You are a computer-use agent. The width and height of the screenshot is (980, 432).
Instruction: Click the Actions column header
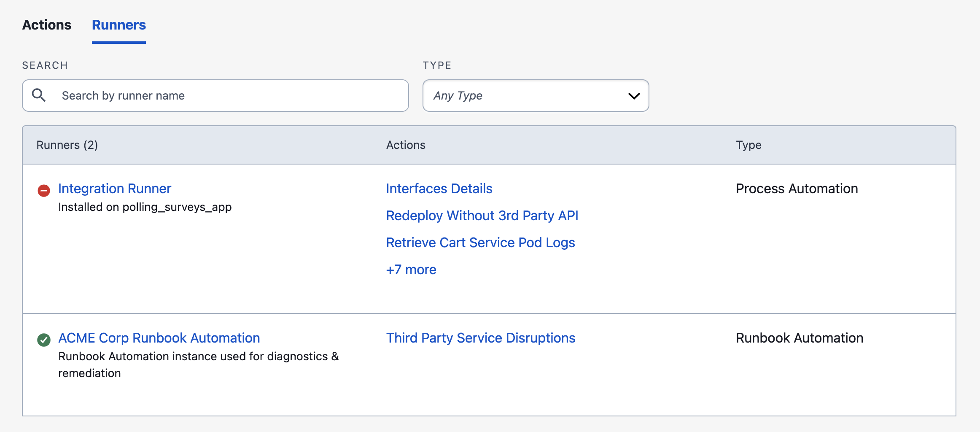click(406, 145)
